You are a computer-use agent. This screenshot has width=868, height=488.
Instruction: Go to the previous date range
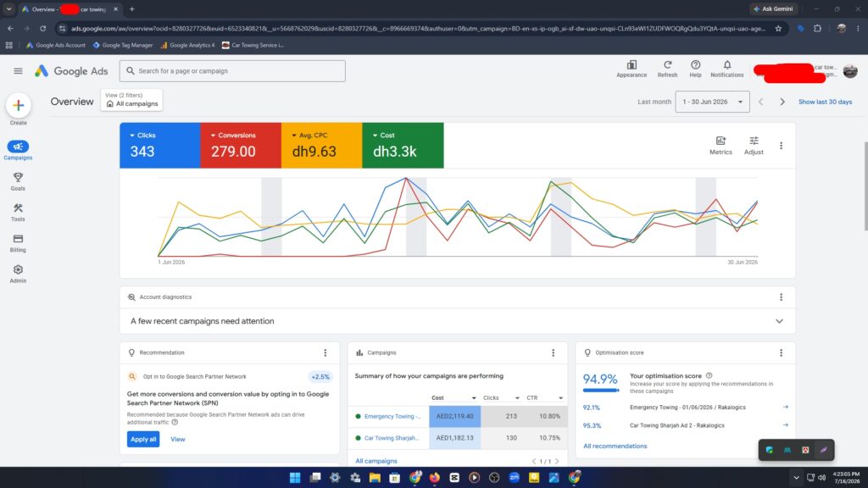761,102
